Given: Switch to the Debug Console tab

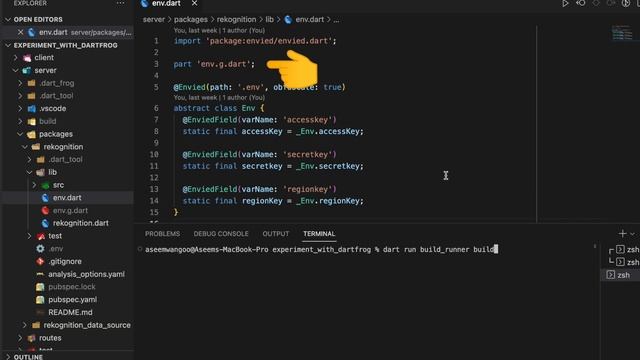Looking at the screenshot, I should pyautogui.click(x=221, y=233).
